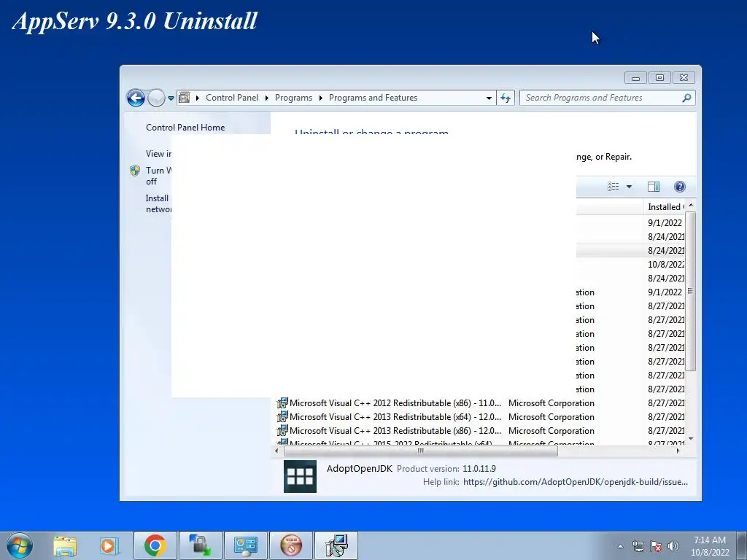Refresh the Programs and Features view
747x560 pixels.
506,98
